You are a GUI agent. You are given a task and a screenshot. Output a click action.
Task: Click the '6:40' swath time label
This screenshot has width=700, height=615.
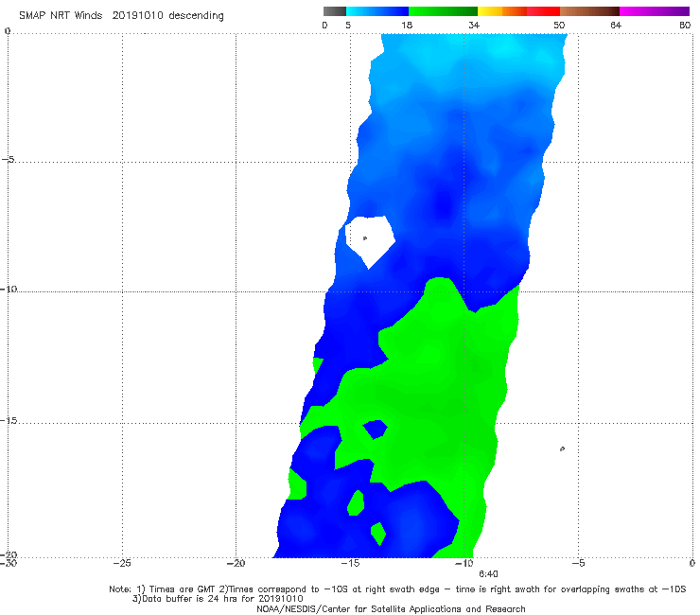[x=488, y=574]
